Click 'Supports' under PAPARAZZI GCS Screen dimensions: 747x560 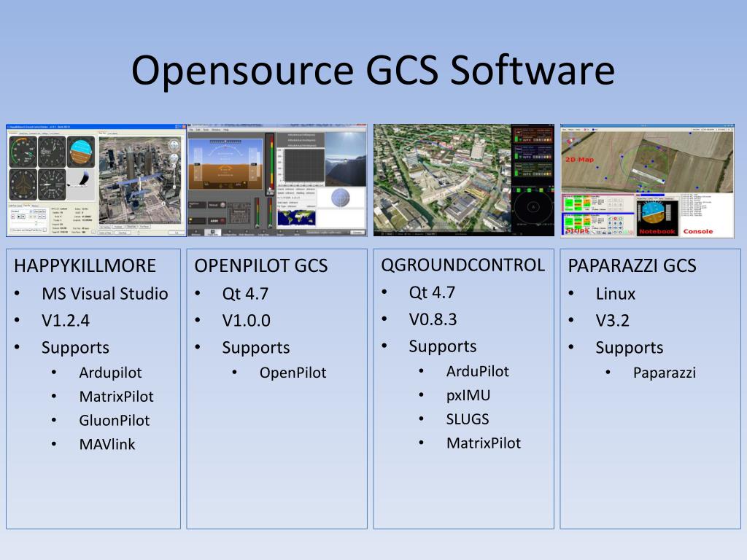click(x=630, y=348)
